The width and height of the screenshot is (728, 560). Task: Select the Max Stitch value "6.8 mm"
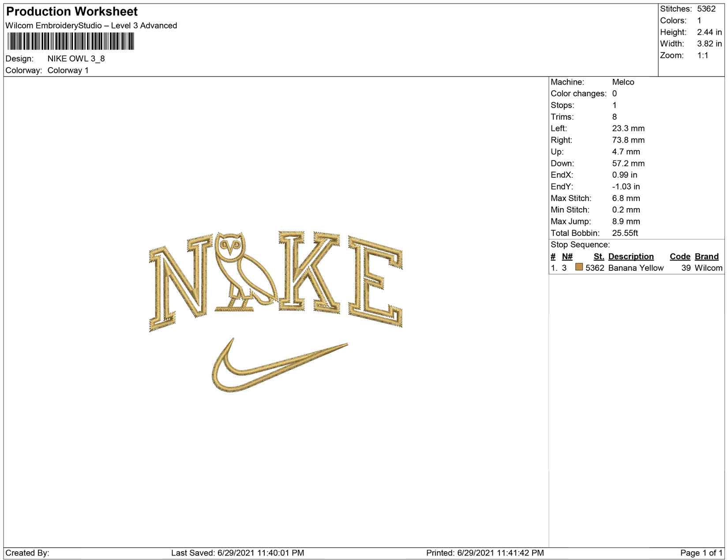click(626, 198)
